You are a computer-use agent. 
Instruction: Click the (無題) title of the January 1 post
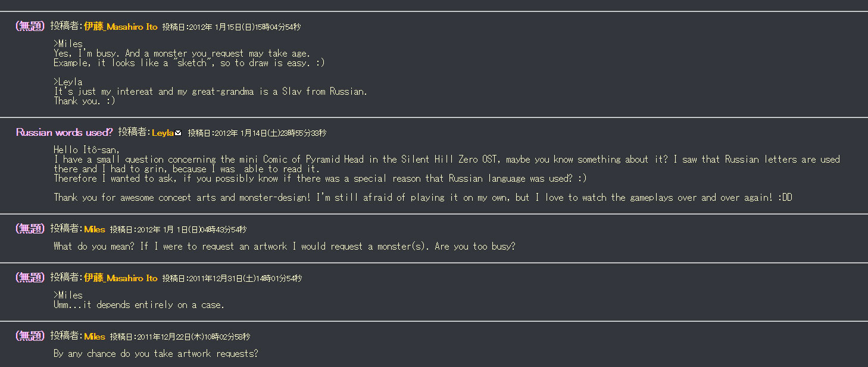(x=30, y=229)
